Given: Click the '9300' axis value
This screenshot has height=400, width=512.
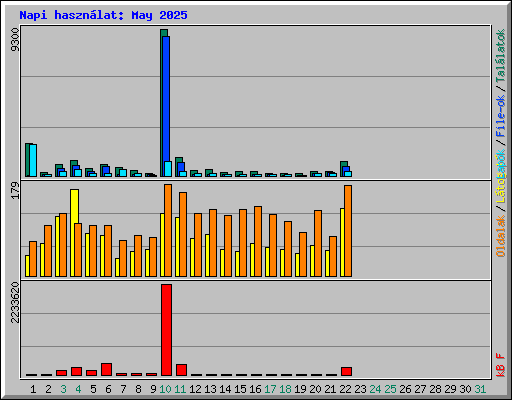Looking at the screenshot, I should coord(15,40).
